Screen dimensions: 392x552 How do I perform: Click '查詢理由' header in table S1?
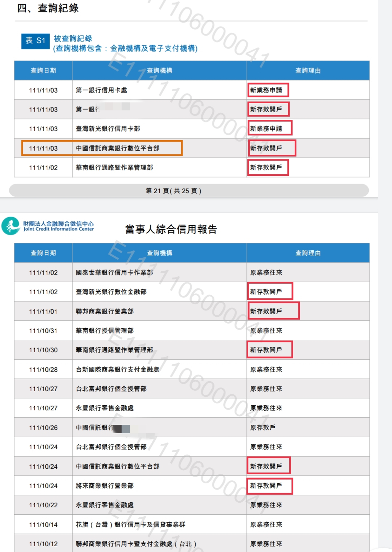point(308,70)
